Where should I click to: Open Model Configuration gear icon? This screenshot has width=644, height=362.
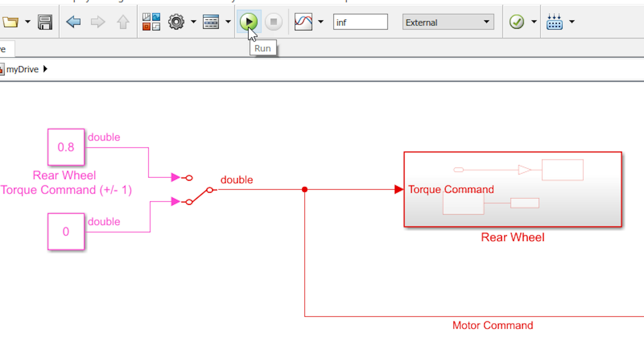coord(176,22)
